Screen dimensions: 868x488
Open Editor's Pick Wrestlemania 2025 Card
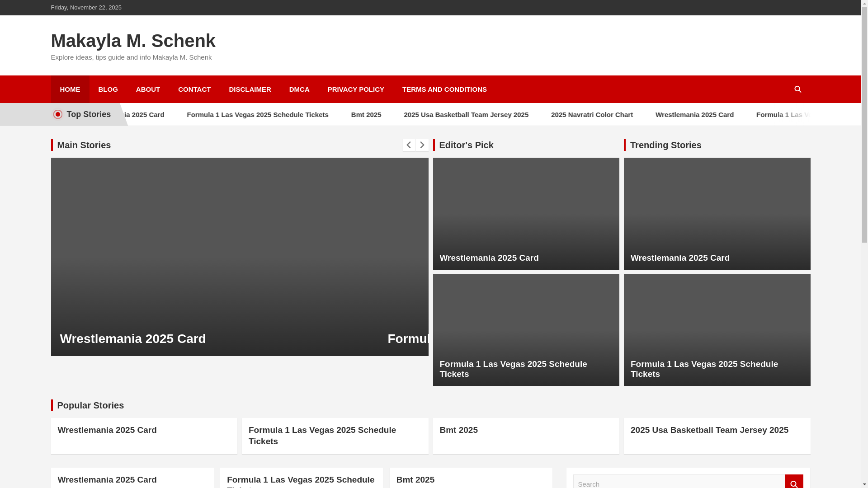pyautogui.click(x=489, y=258)
